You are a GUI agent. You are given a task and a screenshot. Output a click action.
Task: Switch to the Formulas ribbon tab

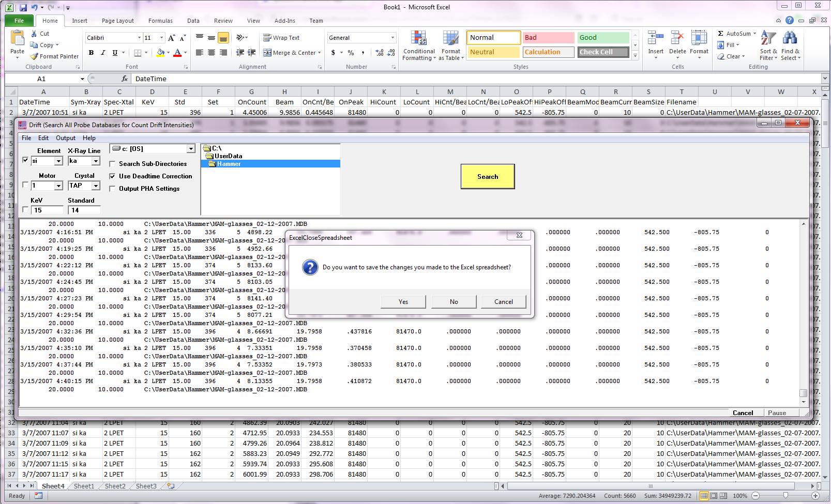click(160, 21)
